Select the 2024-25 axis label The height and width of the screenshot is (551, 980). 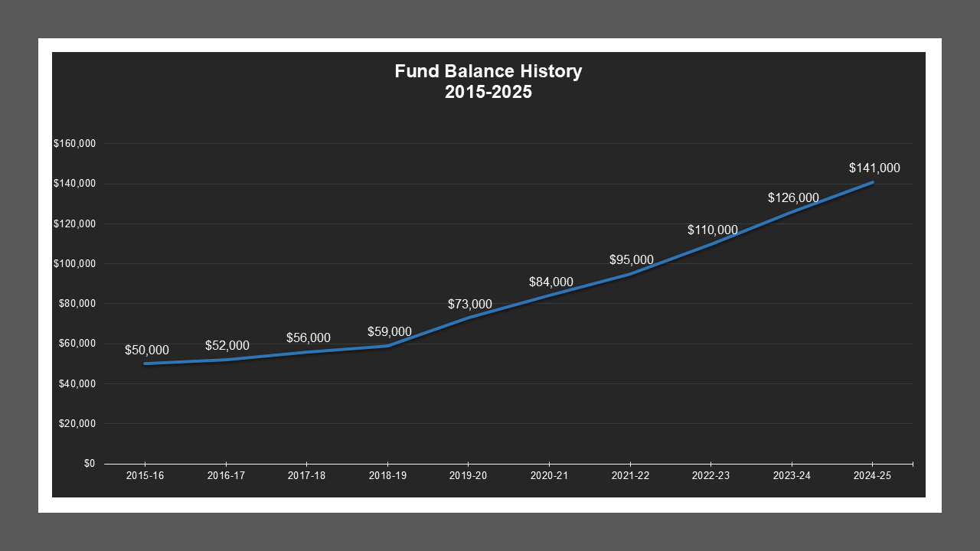[x=873, y=475]
